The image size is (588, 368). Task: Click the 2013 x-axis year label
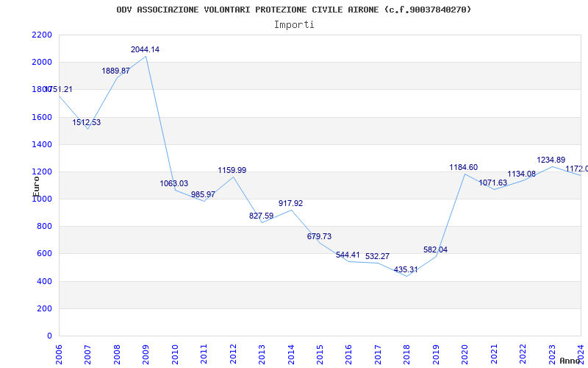pos(262,355)
